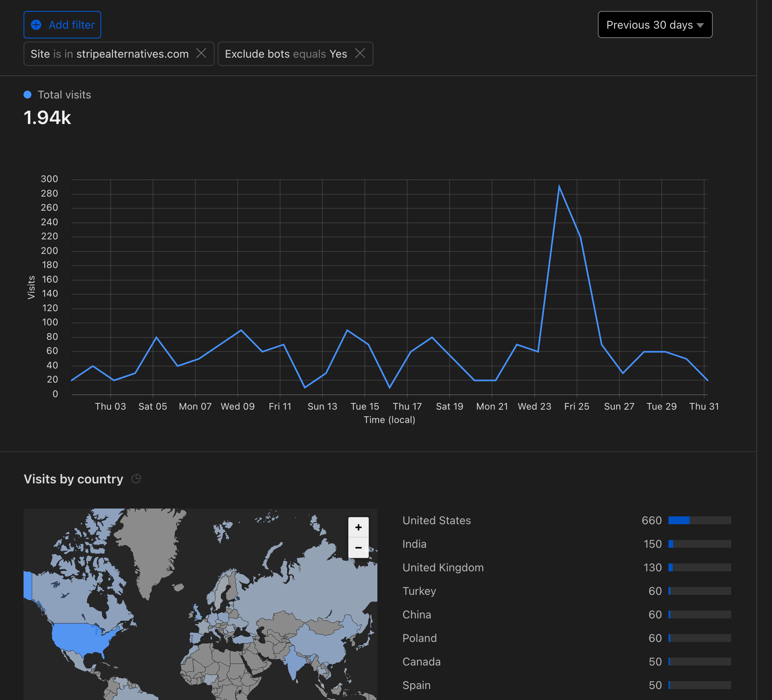Screen dimensions: 772x700
Task: Click the plus icon in Add filter
Action: (36, 25)
